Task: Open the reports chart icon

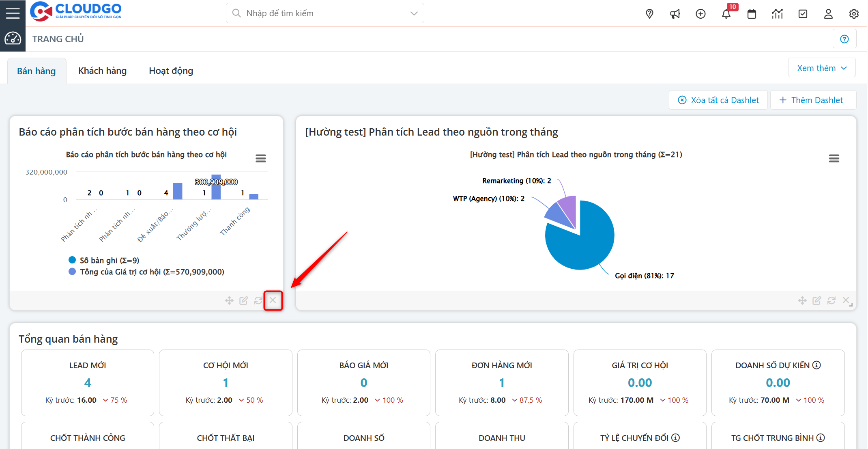Action: 777,14
